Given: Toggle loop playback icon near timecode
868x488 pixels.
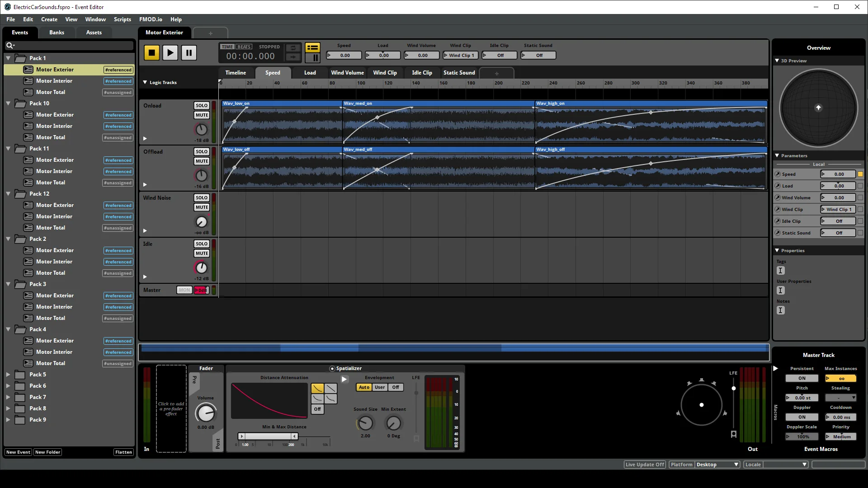Looking at the screenshot, I should tap(293, 48).
